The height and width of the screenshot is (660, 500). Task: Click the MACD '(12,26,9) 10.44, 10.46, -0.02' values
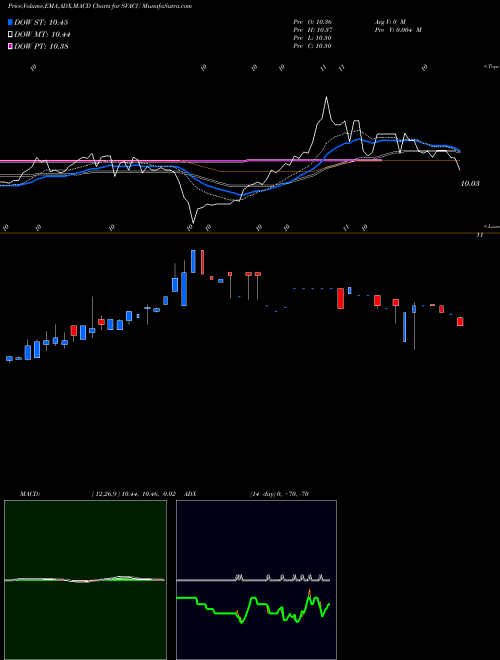pyautogui.click(x=133, y=494)
